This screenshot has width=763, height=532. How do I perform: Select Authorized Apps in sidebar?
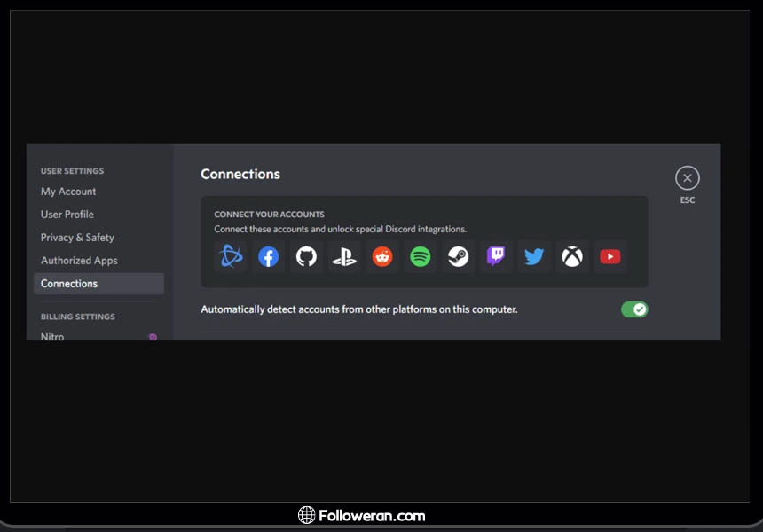79,261
